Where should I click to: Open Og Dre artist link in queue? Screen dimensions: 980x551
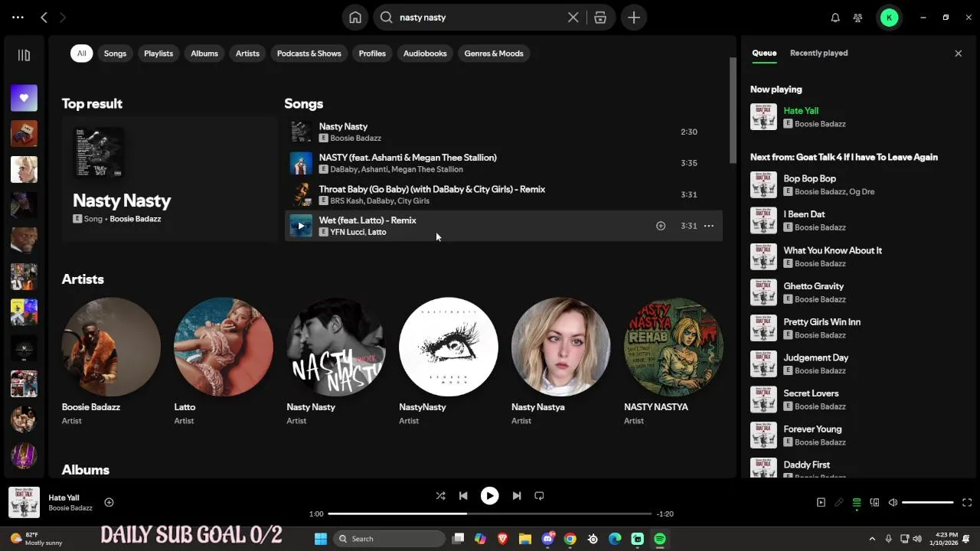click(x=861, y=192)
